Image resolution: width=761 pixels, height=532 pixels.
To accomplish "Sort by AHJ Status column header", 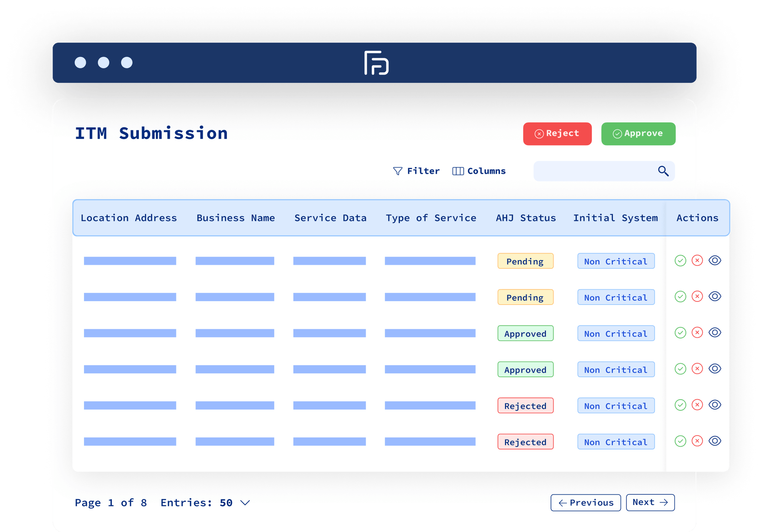I will pyautogui.click(x=525, y=218).
